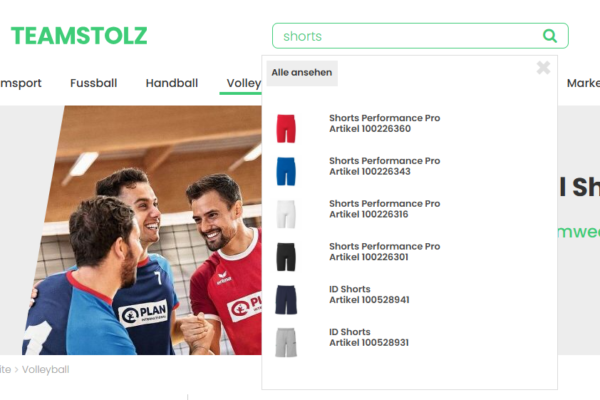Viewport: 600px width, 400px height.
Task: Close the search suggestions popup
Action: (x=543, y=68)
